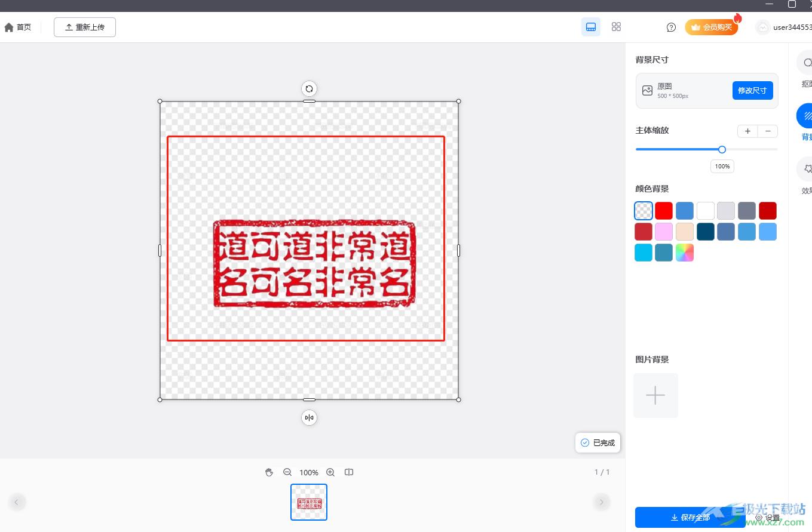Select the pink background swatch
The width and height of the screenshot is (812, 532).
[664, 232]
